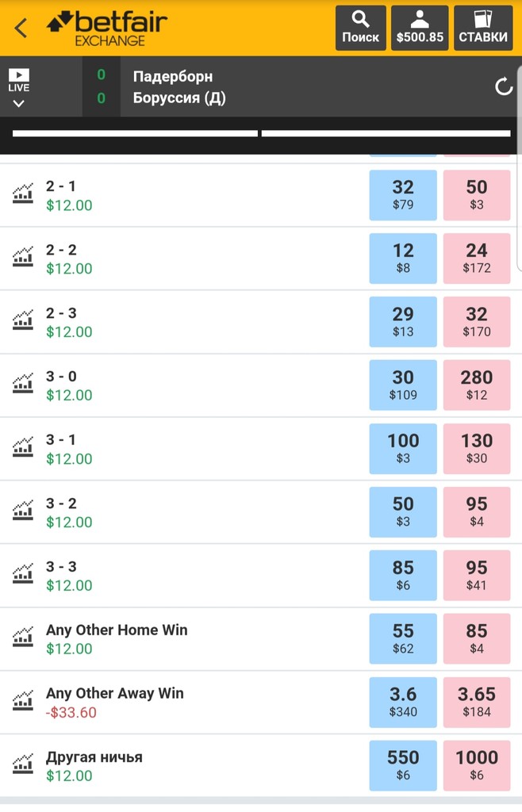This screenshot has width=522, height=812.
Task: Expand the LIVE video chevron
Action: point(19,104)
